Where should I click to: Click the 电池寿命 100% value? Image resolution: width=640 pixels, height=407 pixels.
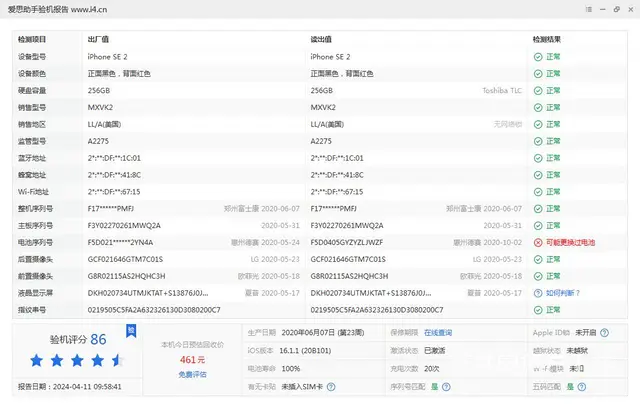(291, 369)
